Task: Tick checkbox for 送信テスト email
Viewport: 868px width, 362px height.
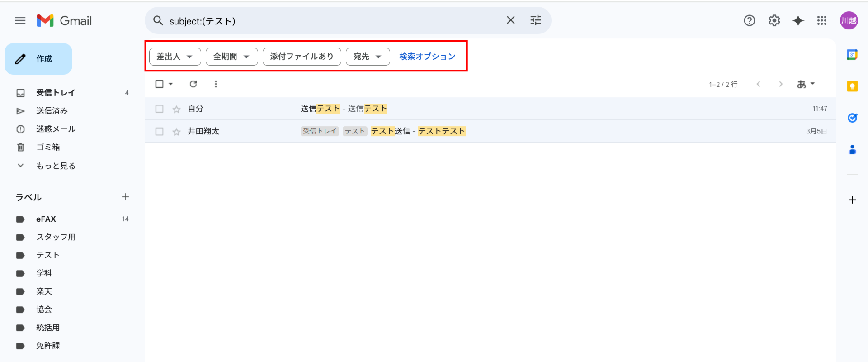Action: click(x=159, y=109)
